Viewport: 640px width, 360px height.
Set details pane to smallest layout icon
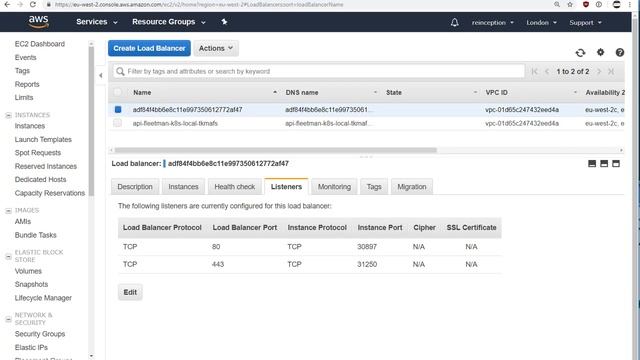[x=592, y=164]
